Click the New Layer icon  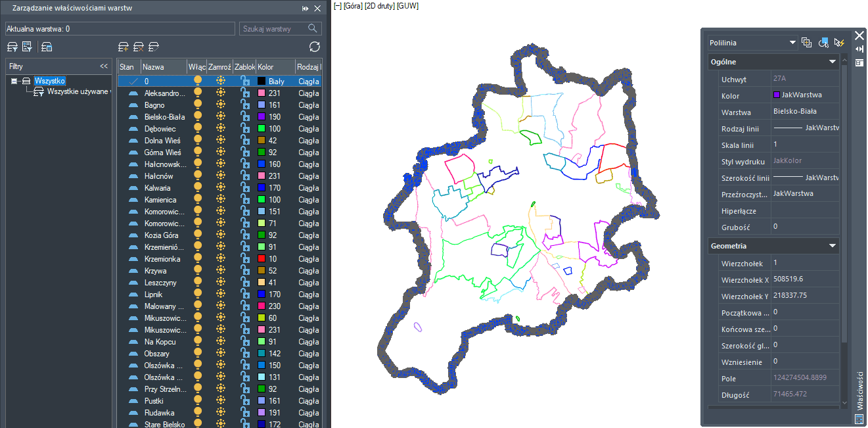pyautogui.click(x=124, y=47)
